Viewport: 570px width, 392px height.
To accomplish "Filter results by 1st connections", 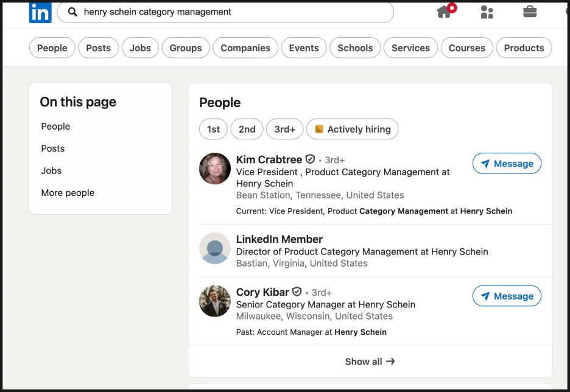I will click(213, 129).
